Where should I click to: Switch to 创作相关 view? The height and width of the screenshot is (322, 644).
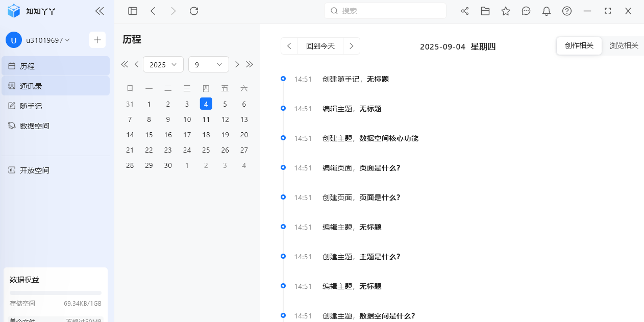click(x=579, y=46)
